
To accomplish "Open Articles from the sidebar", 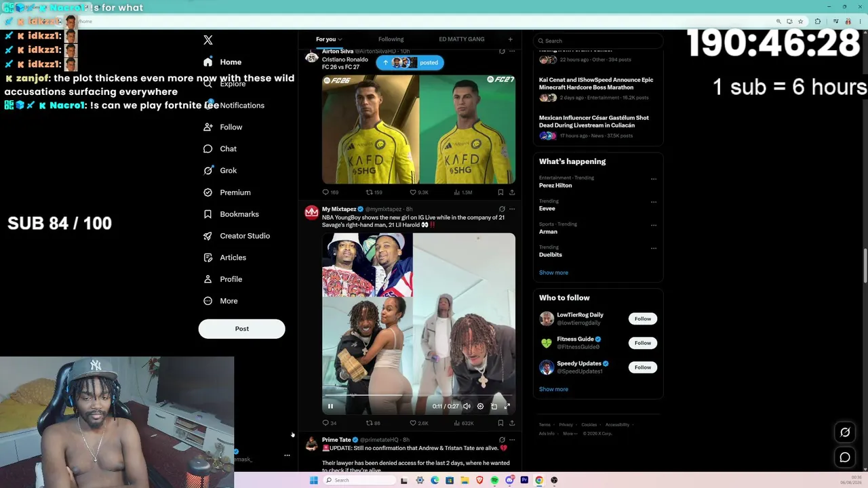I will tap(224, 257).
